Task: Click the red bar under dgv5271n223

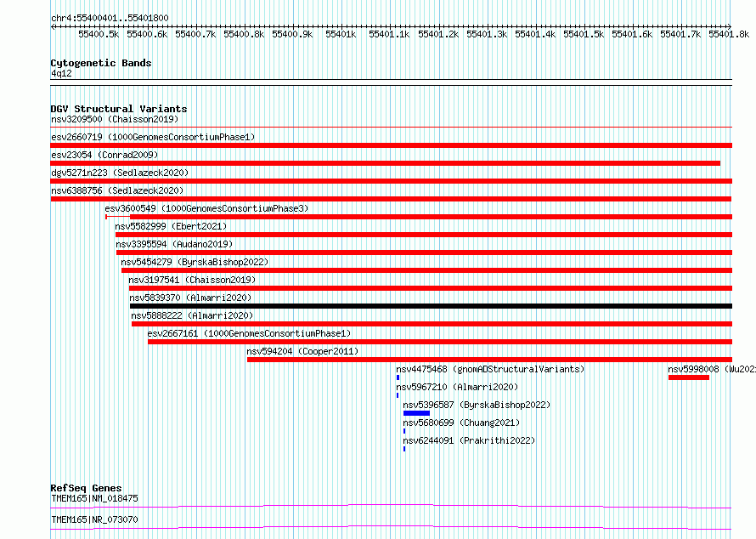Action: coord(391,181)
